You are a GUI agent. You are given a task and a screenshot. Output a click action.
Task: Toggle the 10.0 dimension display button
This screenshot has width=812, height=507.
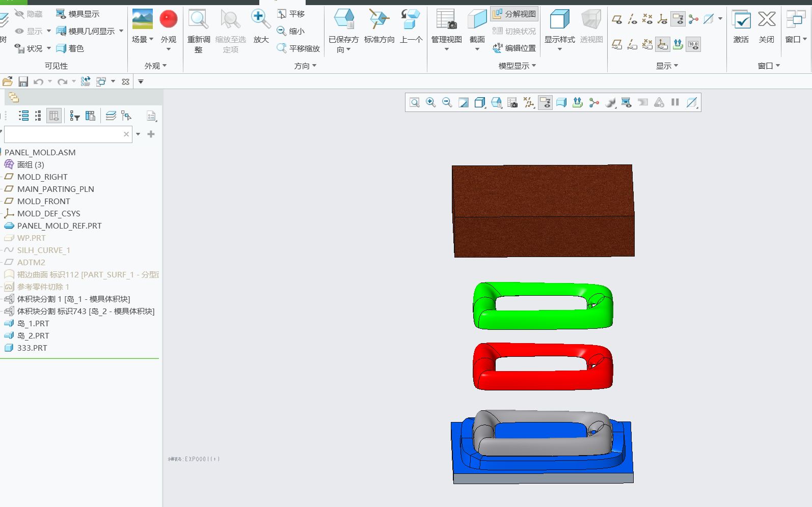pyautogui.click(x=693, y=44)
